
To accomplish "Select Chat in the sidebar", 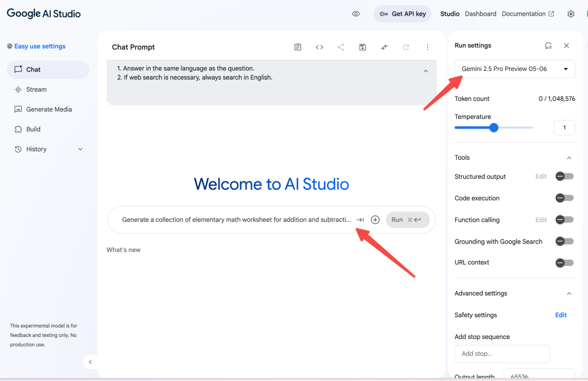I will [48, 69].
